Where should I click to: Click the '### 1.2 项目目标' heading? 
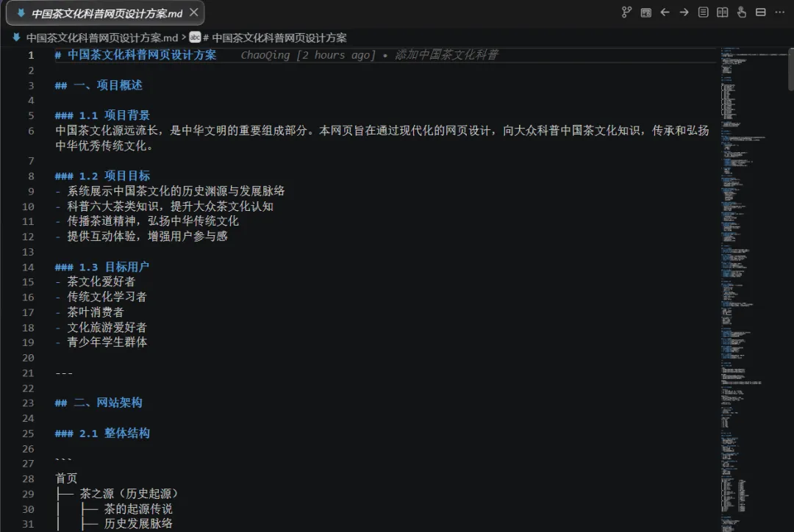[x=102, y=176]
